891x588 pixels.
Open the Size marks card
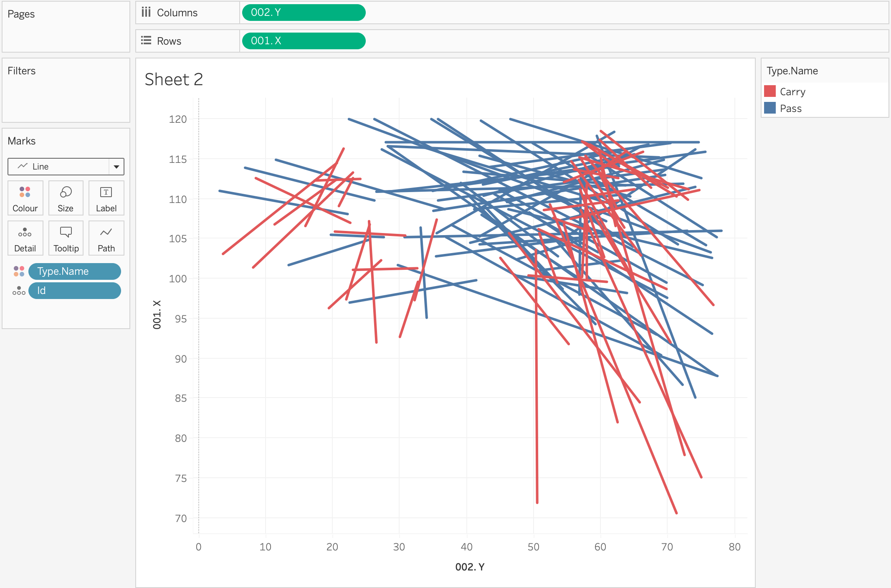[x=66, y=198]
